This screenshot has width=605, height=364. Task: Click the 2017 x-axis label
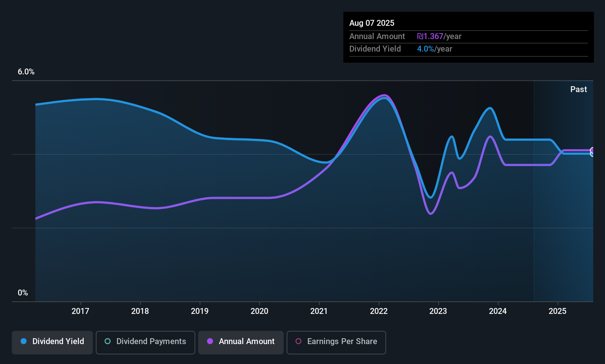(x=80, y=311)
